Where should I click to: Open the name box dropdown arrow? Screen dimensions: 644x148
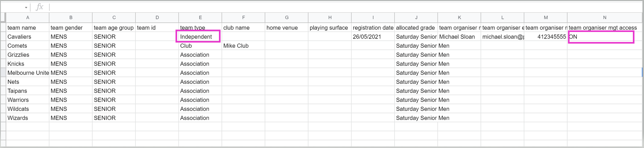(26, 7)
